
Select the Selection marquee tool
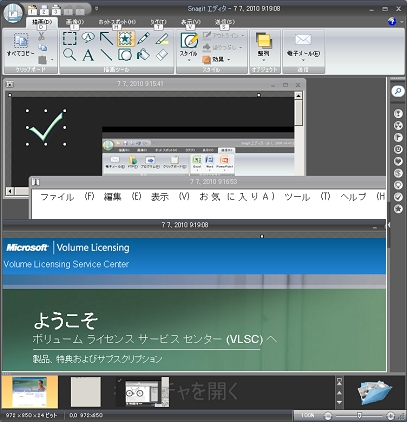69,39
